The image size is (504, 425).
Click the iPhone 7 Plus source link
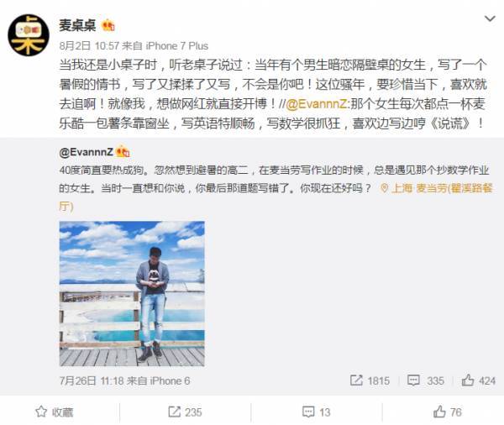(x=177, y=46)
